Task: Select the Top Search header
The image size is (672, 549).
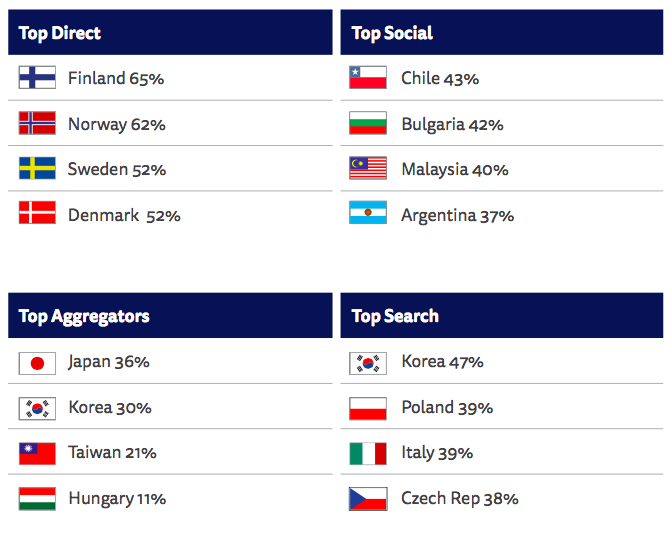Action: click(x=395, y=316)
